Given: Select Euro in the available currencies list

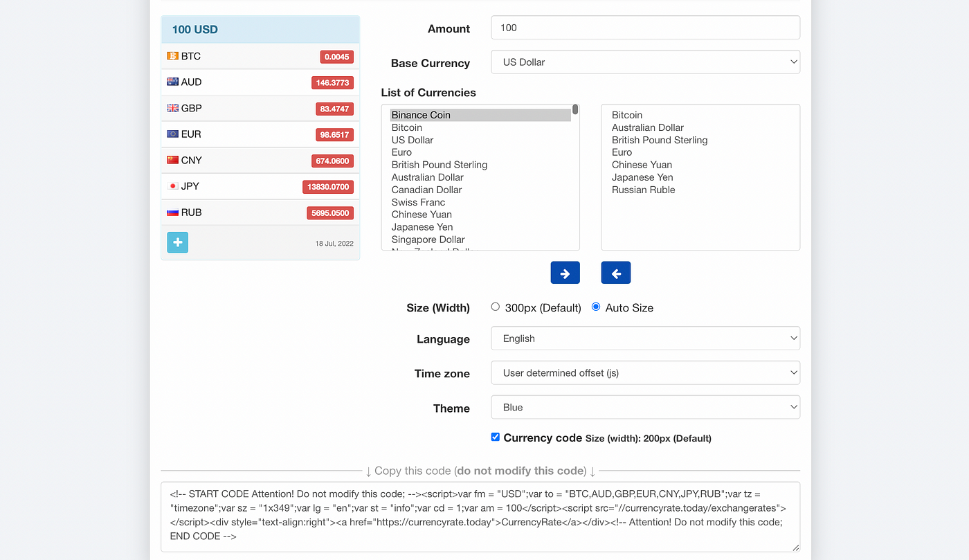Looking at the screenshot, I should coord(480,152).
